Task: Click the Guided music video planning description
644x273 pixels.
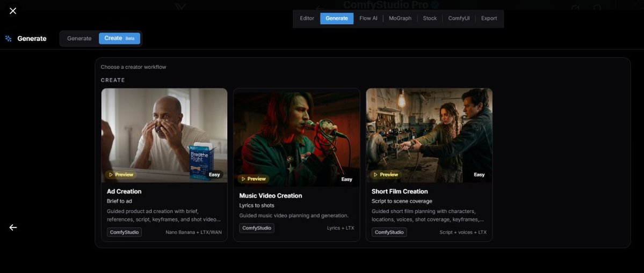Action: [294, 216]
